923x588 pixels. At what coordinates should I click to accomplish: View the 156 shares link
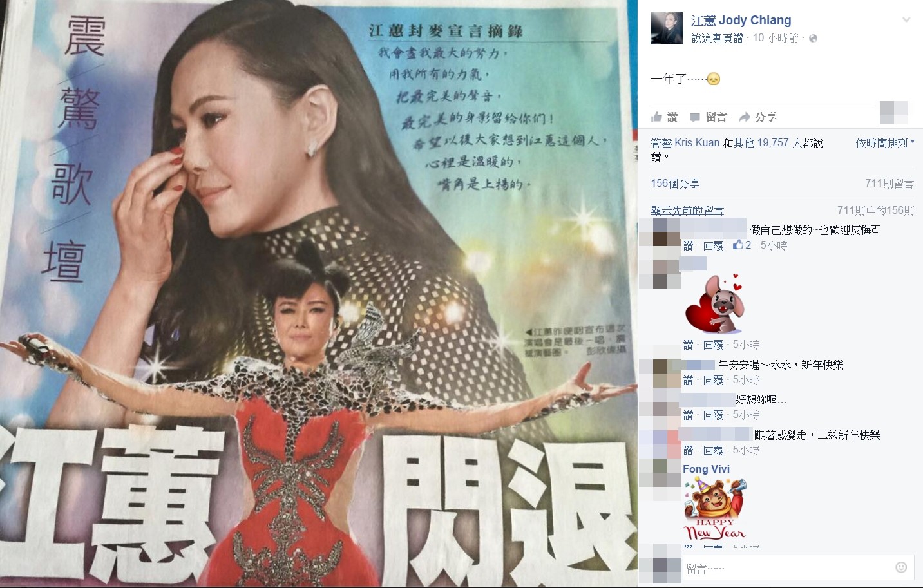pos(675,184)
